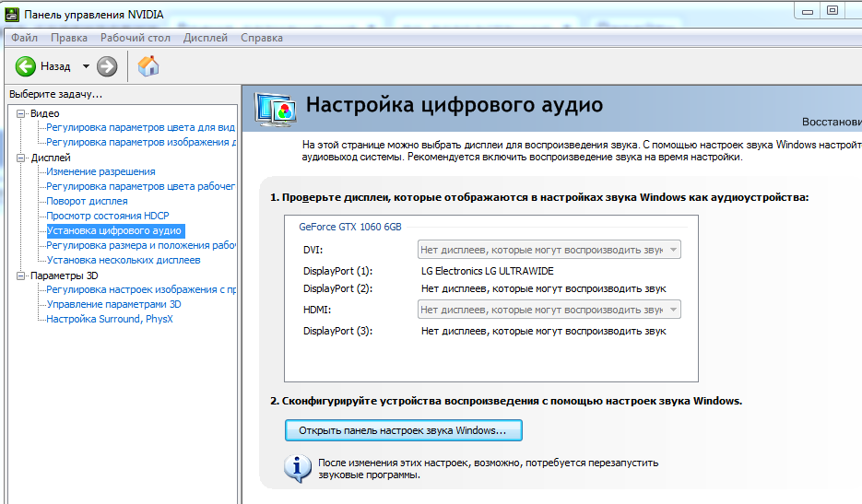Select Изменение разрешения task
Image resolution: width=862 pixels, height=504 pixels.
(100, 172)
